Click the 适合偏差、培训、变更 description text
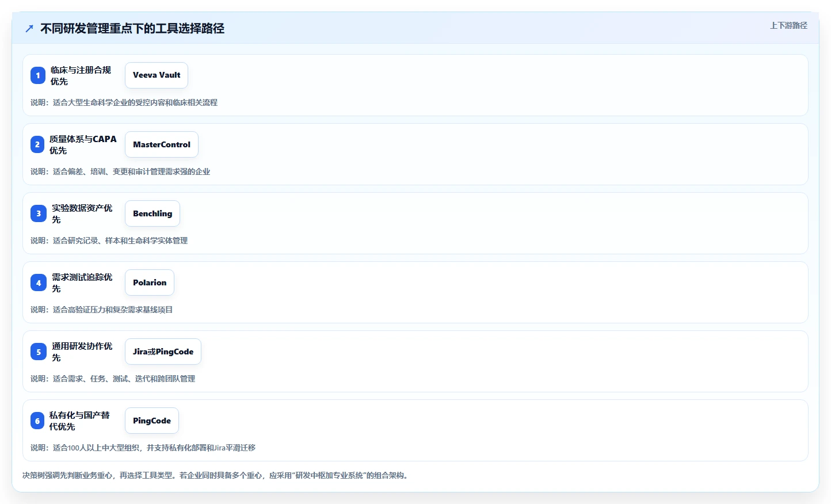Image resolution: width=831 pixels, height=504 pixels. 120,171
